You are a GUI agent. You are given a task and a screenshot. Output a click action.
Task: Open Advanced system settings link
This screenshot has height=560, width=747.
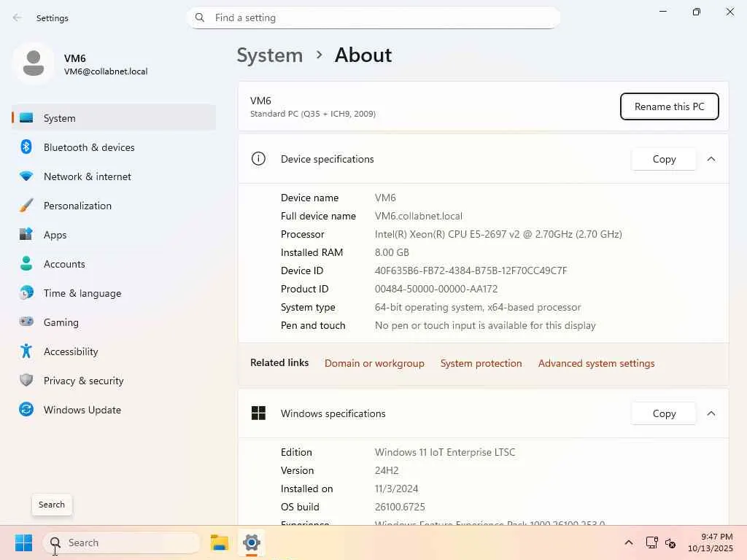[597, 363]
